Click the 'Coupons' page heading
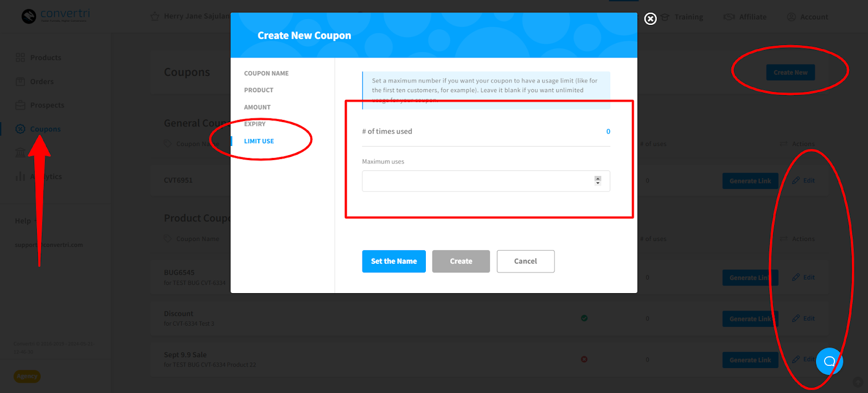 point(187,72)
